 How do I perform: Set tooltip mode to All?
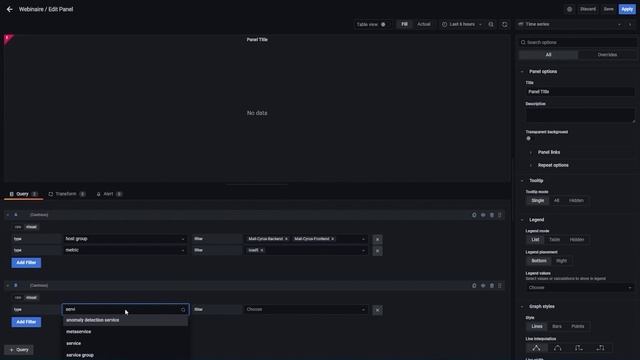click(x=556, y=200)
